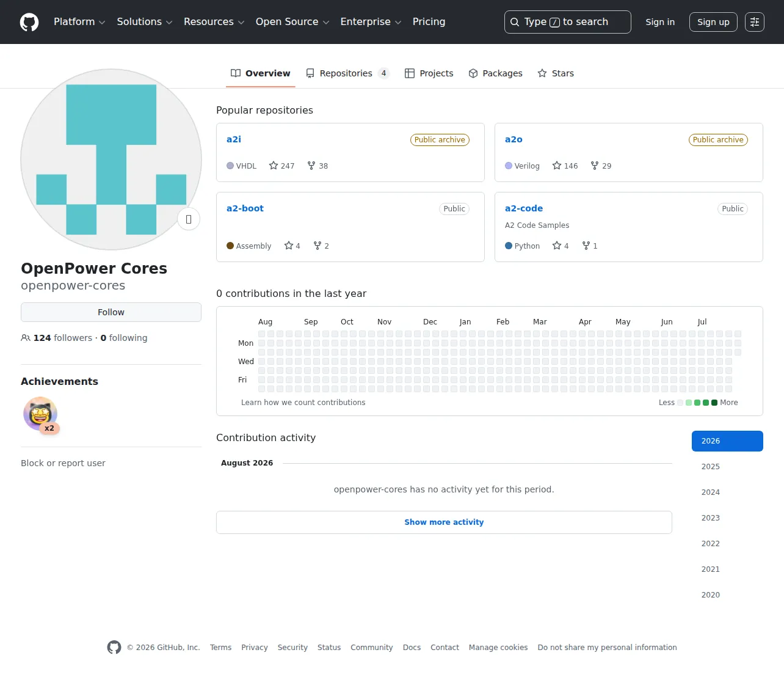
Task: Click Manage cookies in the footer
Action: pyautogui.click(x=498, y=648)
